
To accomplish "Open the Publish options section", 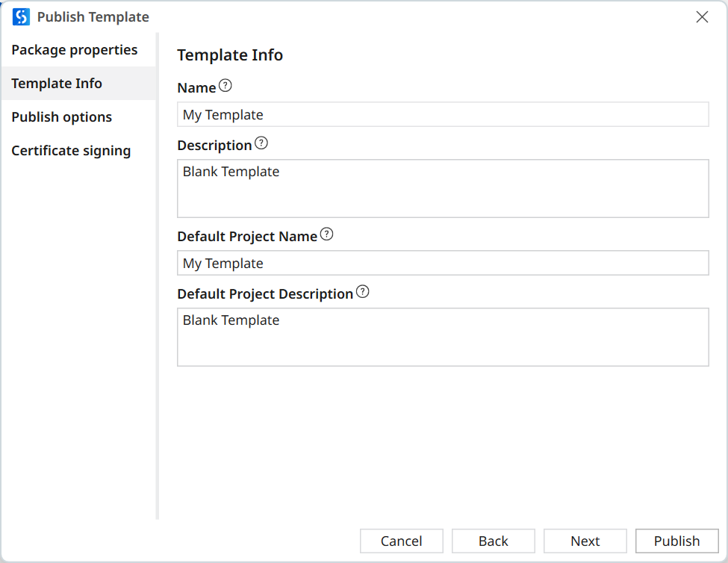I will (62, 117).
